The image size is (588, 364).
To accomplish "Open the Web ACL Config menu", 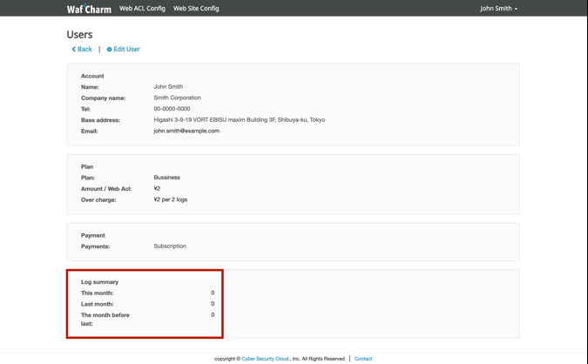I will 142,9.
